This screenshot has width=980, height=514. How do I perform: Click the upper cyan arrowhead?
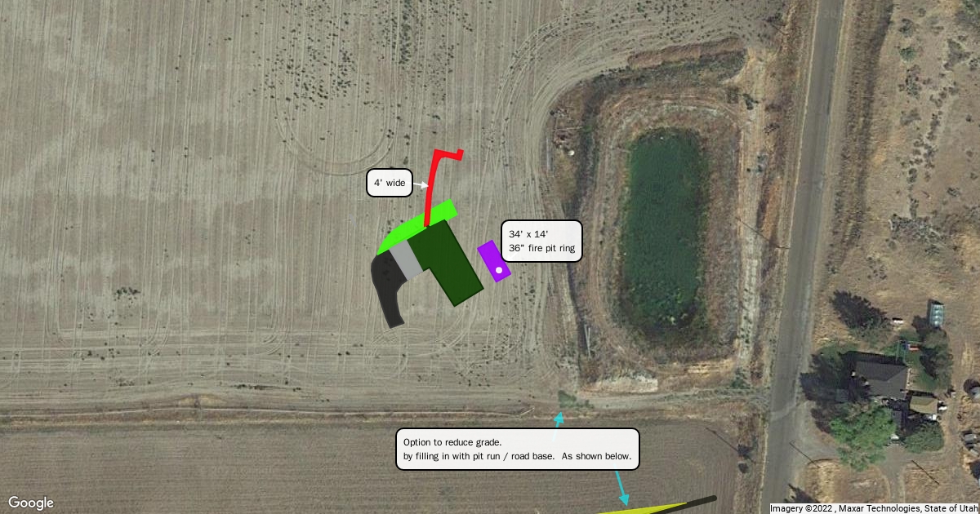(559, 418)
